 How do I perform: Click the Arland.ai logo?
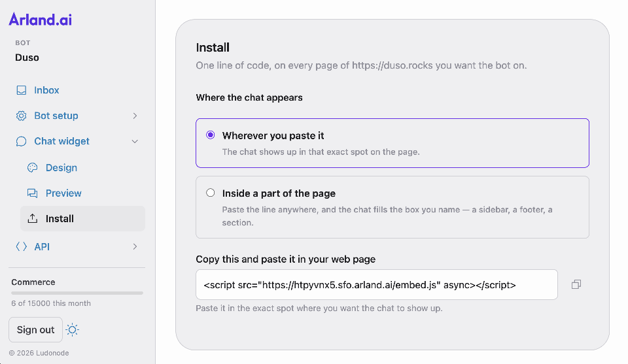point(41,19)
